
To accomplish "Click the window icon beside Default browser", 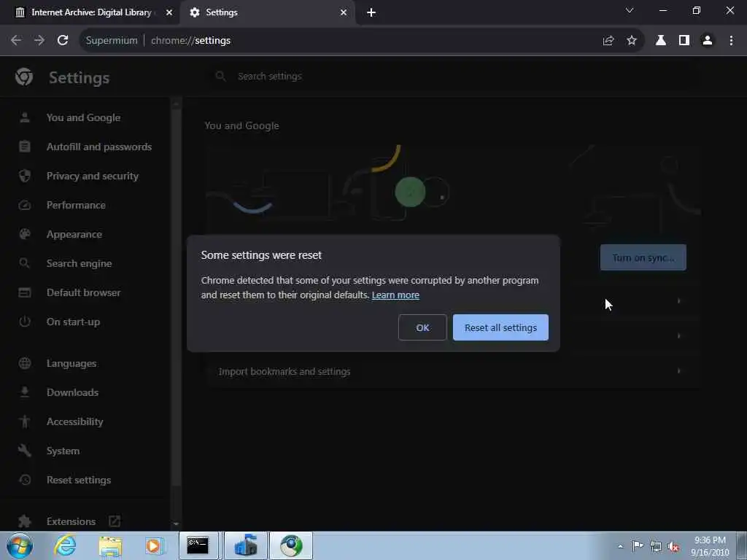I will [x=25, y=292].
